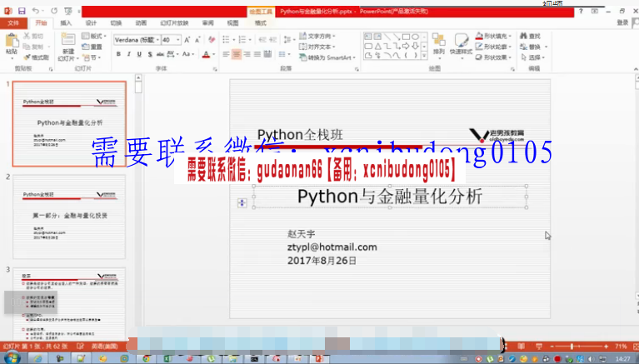Apply the red font color A

(206, 54)
